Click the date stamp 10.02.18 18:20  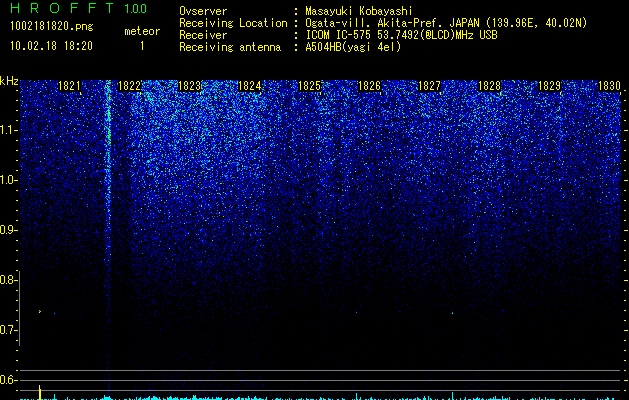pyautogui.click(x=51, y=46)
